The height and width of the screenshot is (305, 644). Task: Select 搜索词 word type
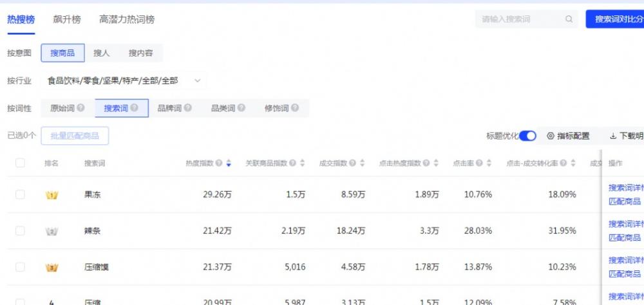122,108
